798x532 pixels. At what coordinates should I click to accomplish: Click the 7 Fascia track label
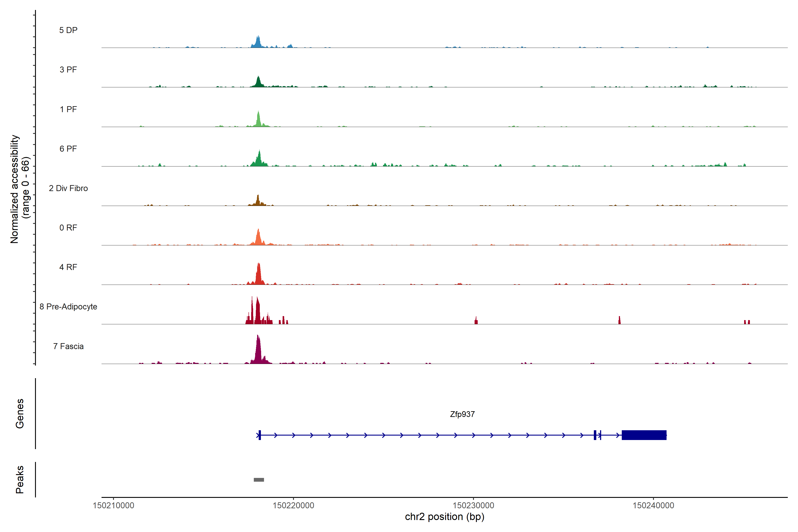pyautogui.click(x=68, y=346)
